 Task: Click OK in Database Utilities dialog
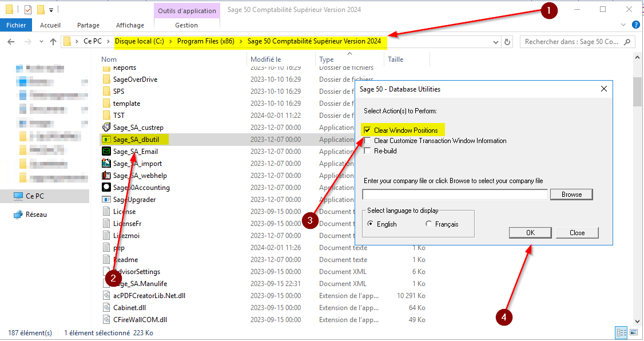530,232
